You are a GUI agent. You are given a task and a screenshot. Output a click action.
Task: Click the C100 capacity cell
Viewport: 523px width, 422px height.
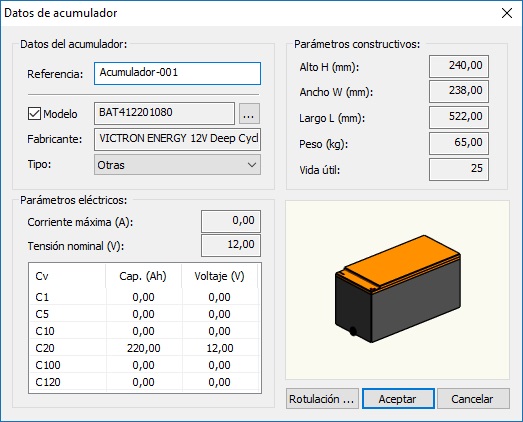(144, 365)
